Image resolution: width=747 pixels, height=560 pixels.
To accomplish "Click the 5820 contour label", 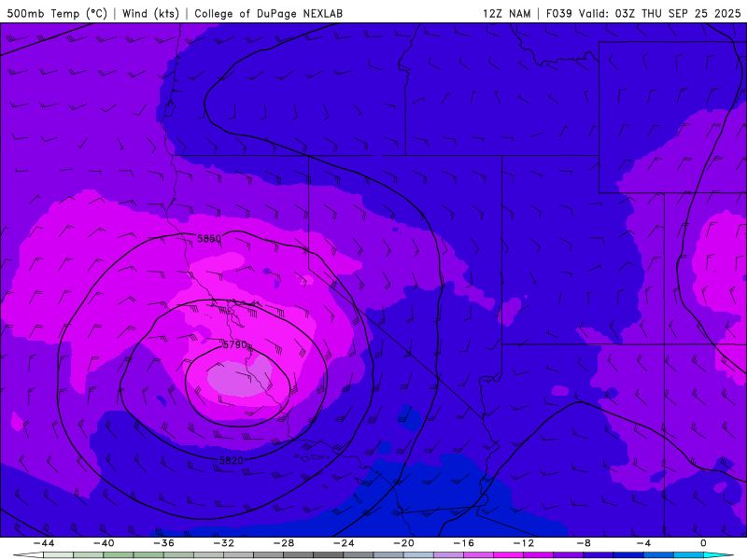I will (232, 460).
